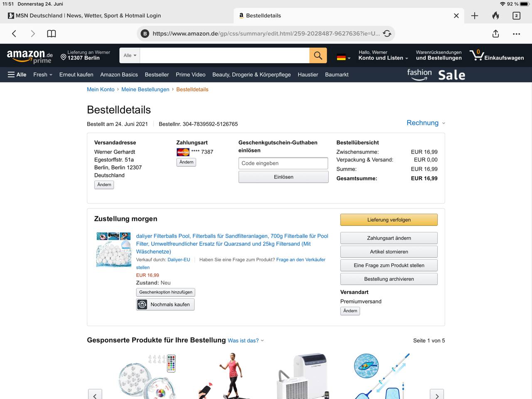Open the Alle search category dropdown

(x=130, y=55)
